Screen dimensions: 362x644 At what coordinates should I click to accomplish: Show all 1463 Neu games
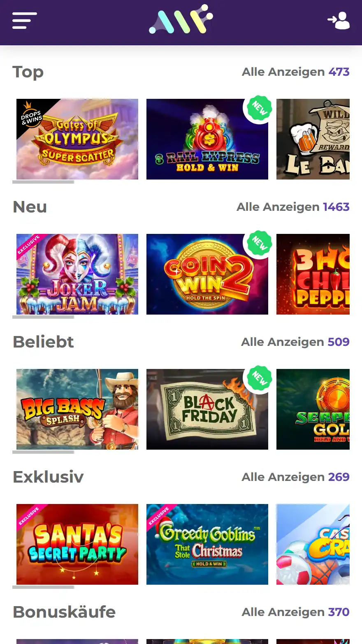click(293, 207)
